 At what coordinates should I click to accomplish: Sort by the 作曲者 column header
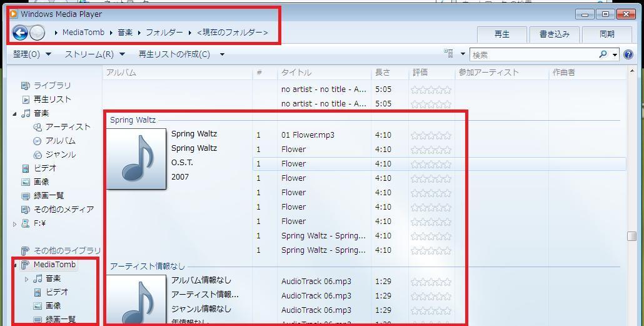coord(587,73)
